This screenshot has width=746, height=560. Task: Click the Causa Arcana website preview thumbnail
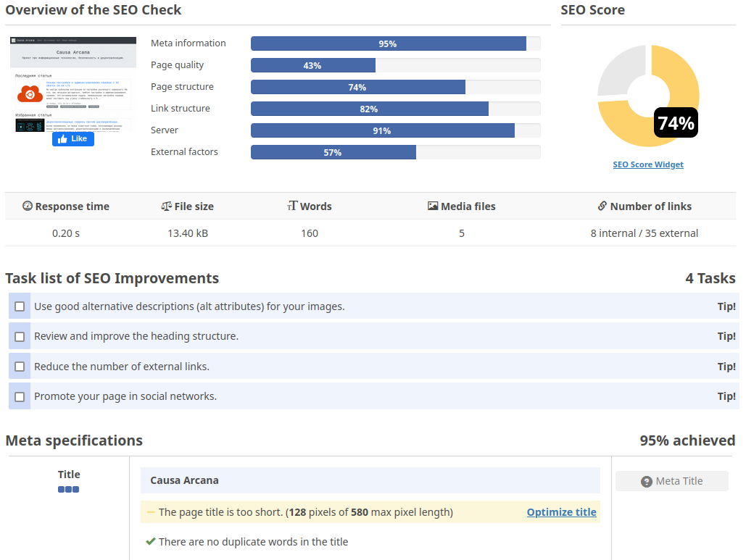[72, 83]
